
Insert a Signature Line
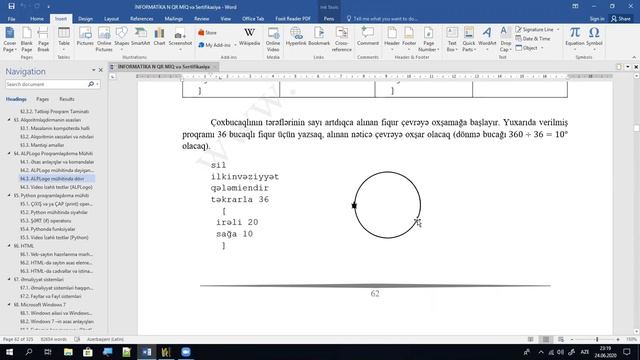(x=537, y=29)
